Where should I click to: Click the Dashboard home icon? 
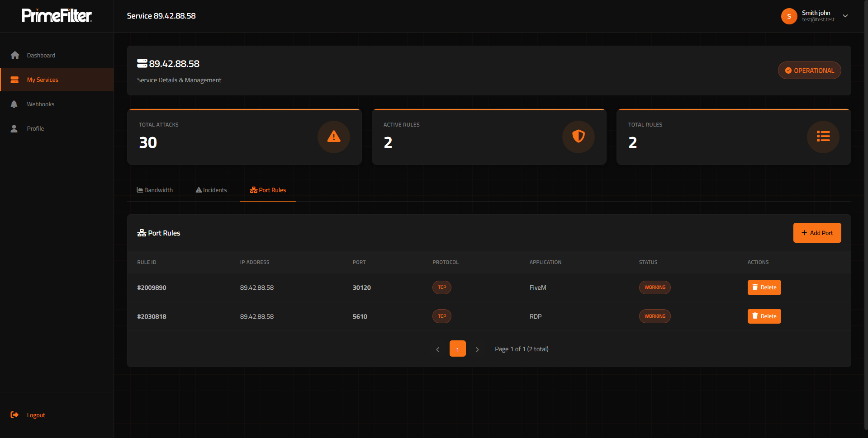click(15, 55)
